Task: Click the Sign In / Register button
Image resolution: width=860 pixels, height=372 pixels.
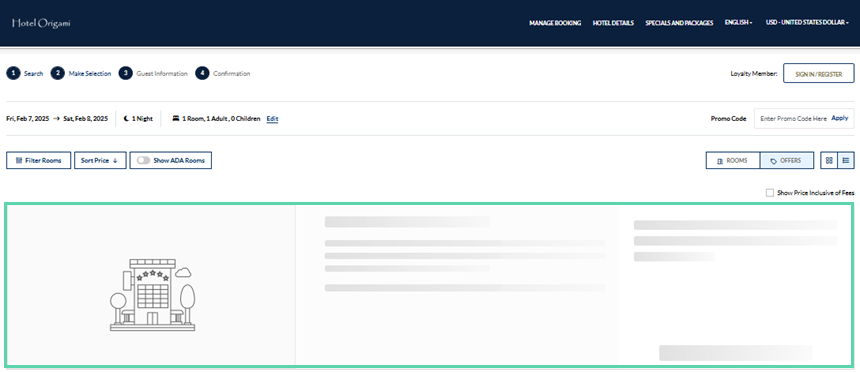Action: [818, 74]
